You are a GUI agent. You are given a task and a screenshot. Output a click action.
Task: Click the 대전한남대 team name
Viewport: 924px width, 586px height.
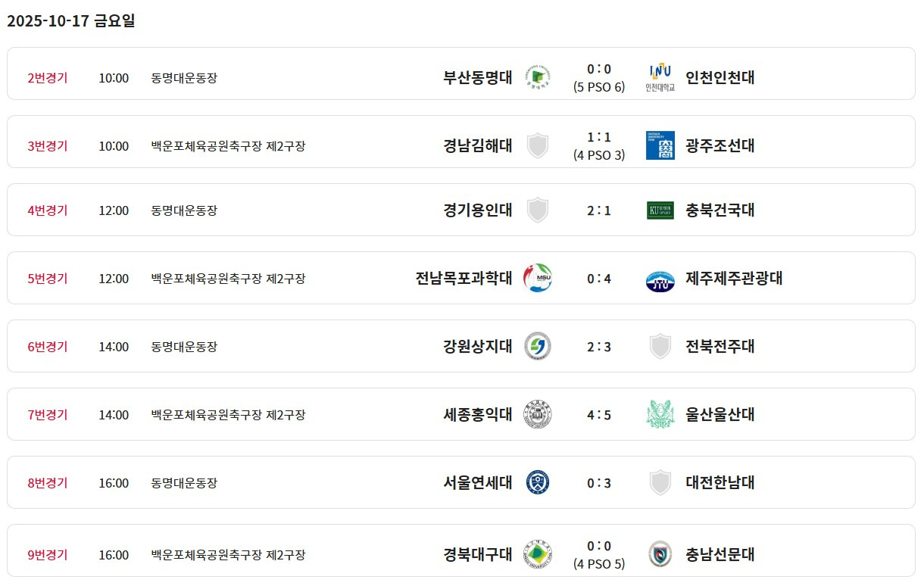coord(720,482)
